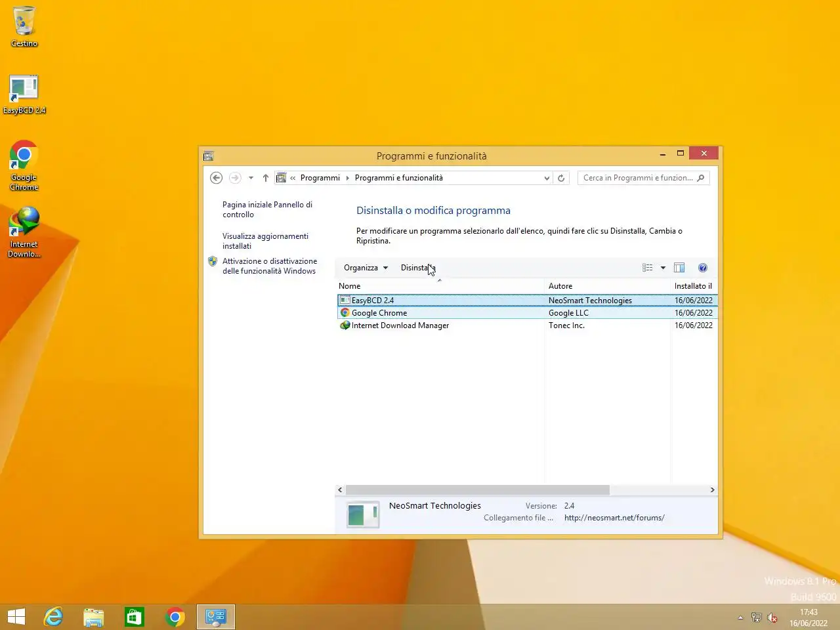Click the horizontal scrollbar left arrow
The image size is (840, 630).
pyautogui.click(x=340, y=490)
